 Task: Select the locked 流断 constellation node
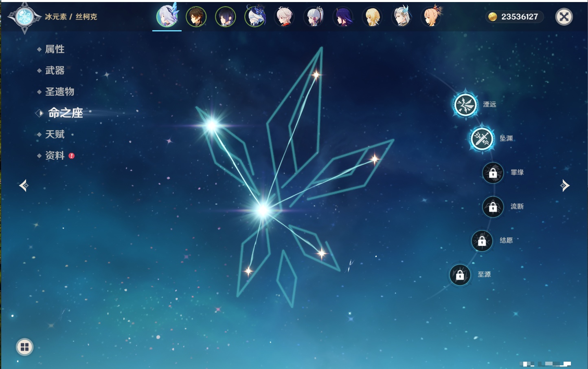(493, 207)
